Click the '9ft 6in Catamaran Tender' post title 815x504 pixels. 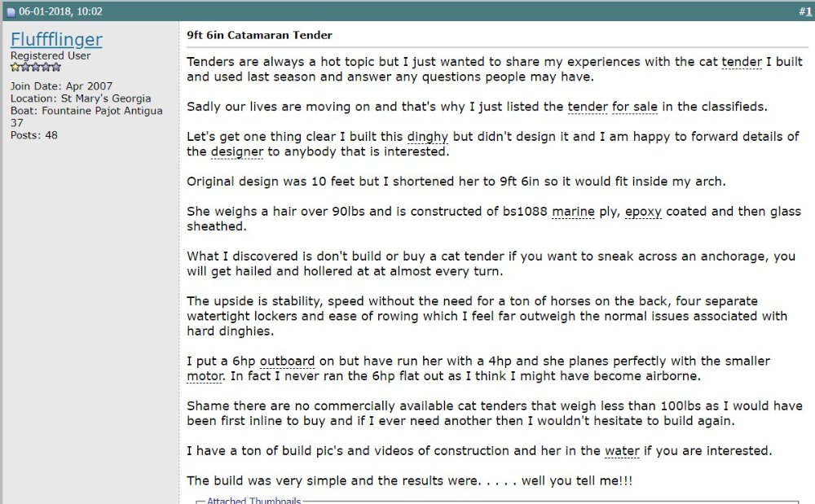click(259, 35)
